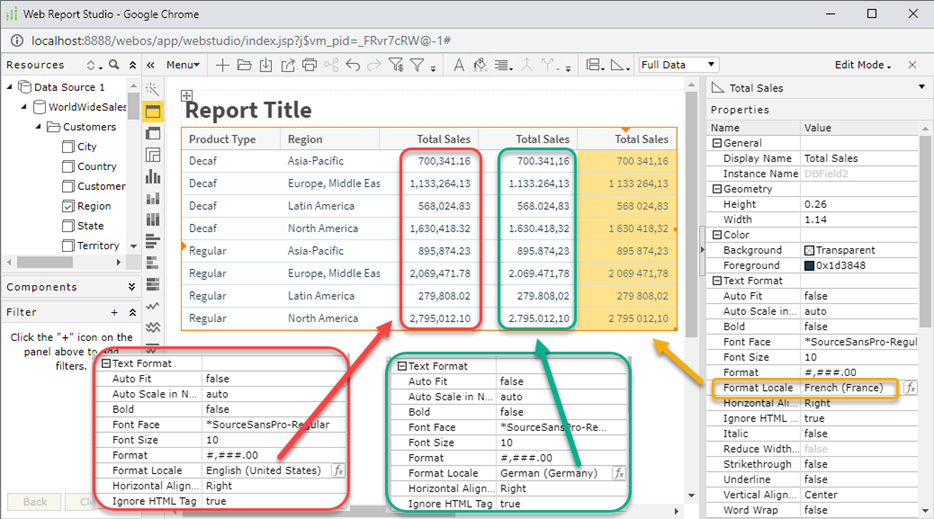Collapse the Data Source 1 tree node
The width and height of the screenshot is (934, 519).
[x=10, y=87]
